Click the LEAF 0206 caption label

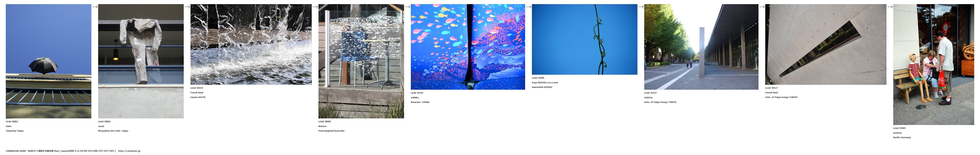[538, 78]
